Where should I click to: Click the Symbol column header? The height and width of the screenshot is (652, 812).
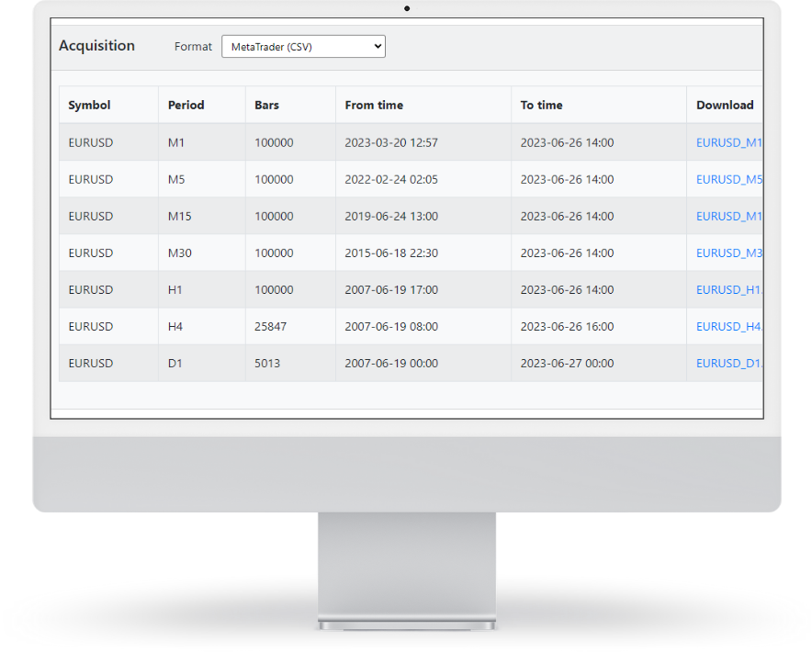pos(89,105)
